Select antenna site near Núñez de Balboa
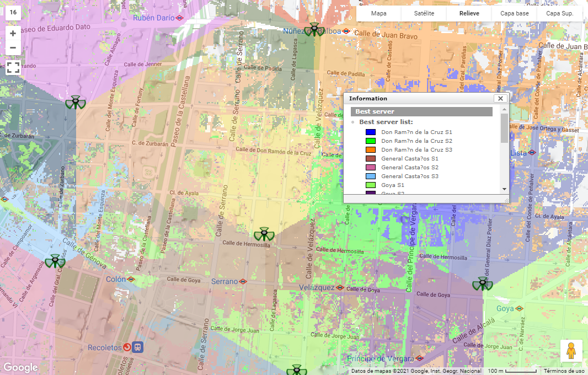The width and height of the screenshot is (588, 375). coord(314,29)
